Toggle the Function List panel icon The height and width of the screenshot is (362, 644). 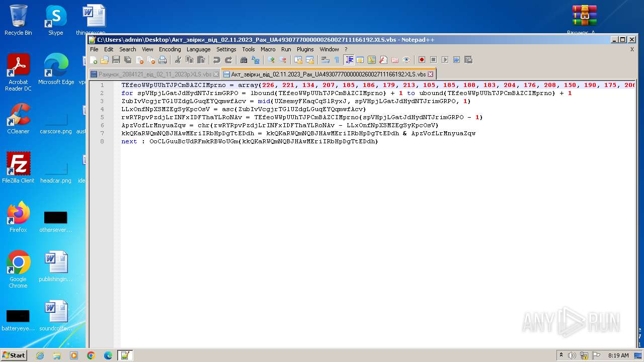click(383, 60)
